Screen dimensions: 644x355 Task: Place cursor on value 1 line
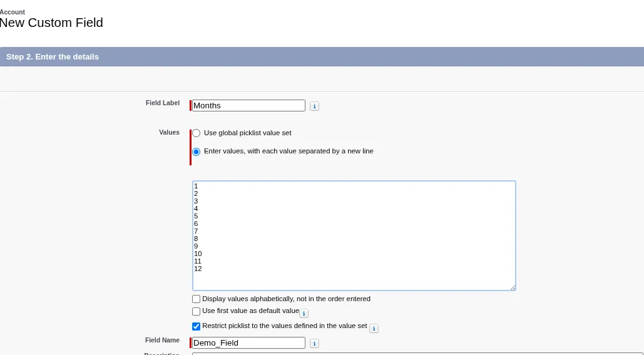(x=196, y=186)
